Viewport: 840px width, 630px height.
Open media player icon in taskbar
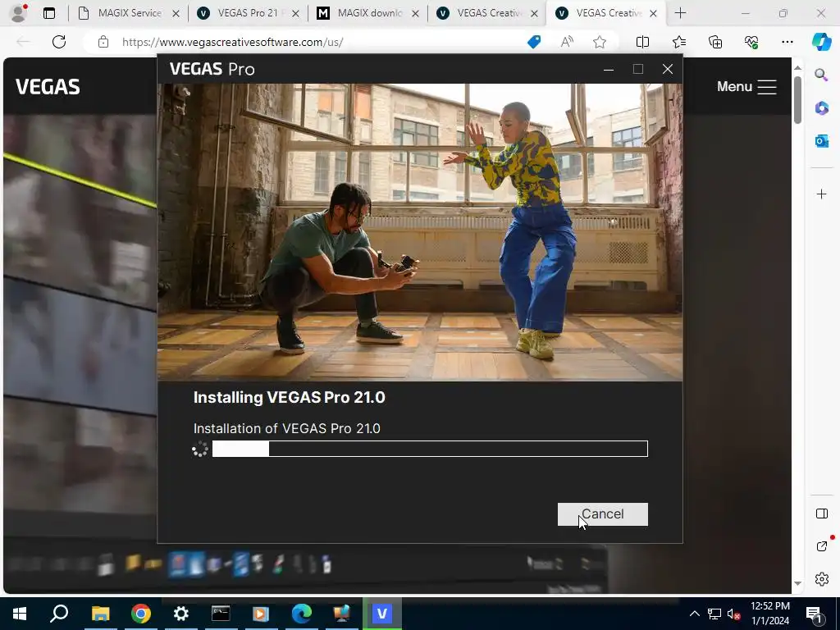pyautogui.click(x=261, y=614)
